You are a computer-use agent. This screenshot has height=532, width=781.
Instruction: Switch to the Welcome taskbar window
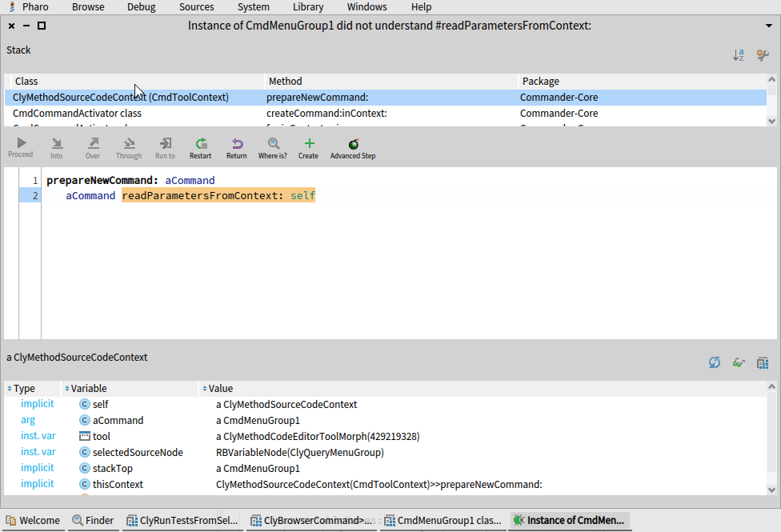pyautogui.click(x=33, y=520)
